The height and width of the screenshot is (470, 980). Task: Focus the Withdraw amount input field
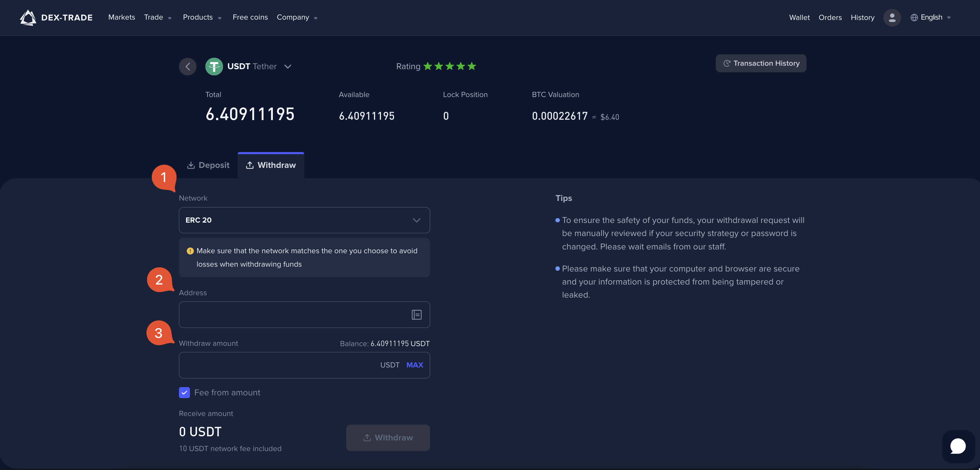click(x=304, y=365)
